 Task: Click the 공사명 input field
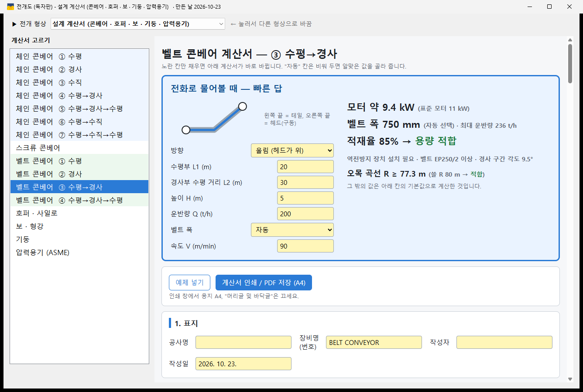tap(243, 342)
